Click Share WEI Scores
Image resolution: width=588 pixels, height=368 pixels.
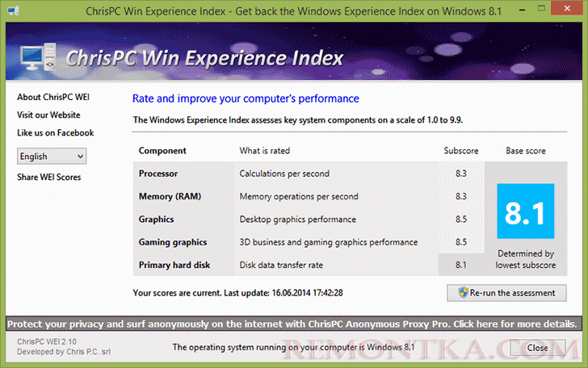(x=48, y=178)
